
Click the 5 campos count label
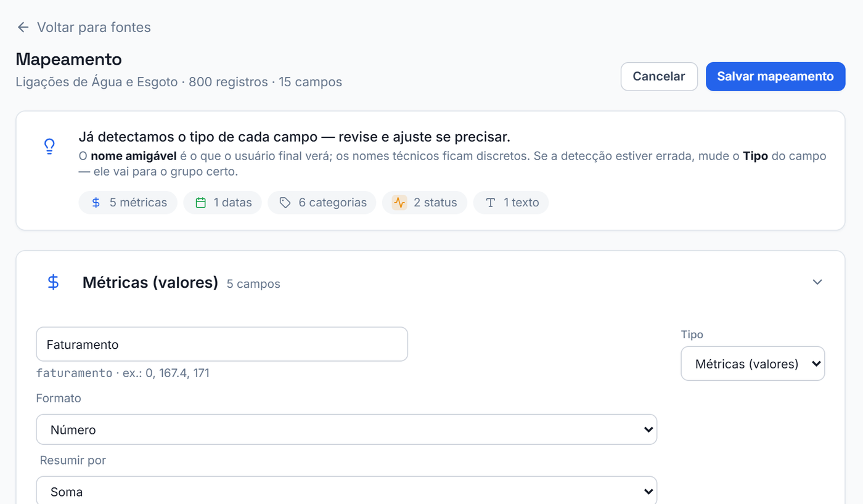(x=253, y=284)
